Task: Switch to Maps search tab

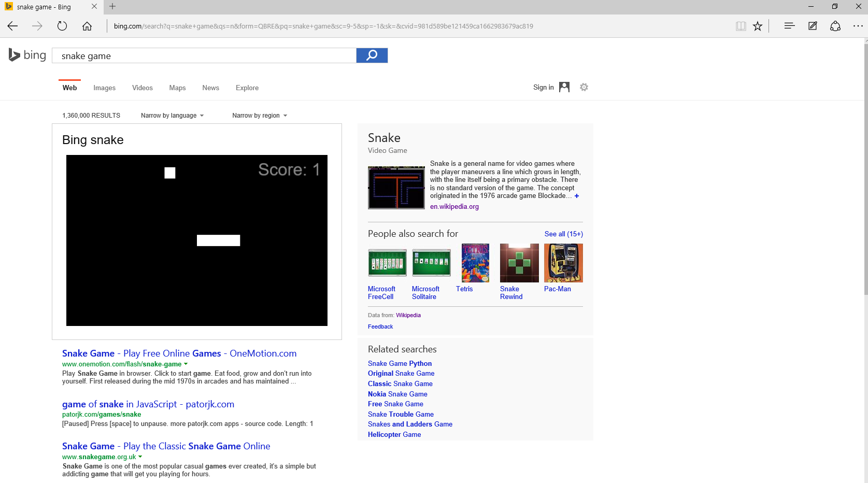Action: click(x=177, y=88)
